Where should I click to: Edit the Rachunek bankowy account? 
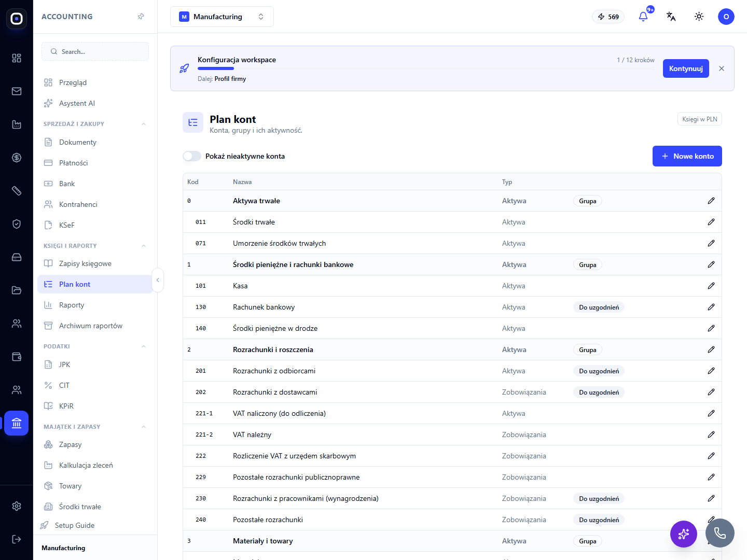click(711, 307)
